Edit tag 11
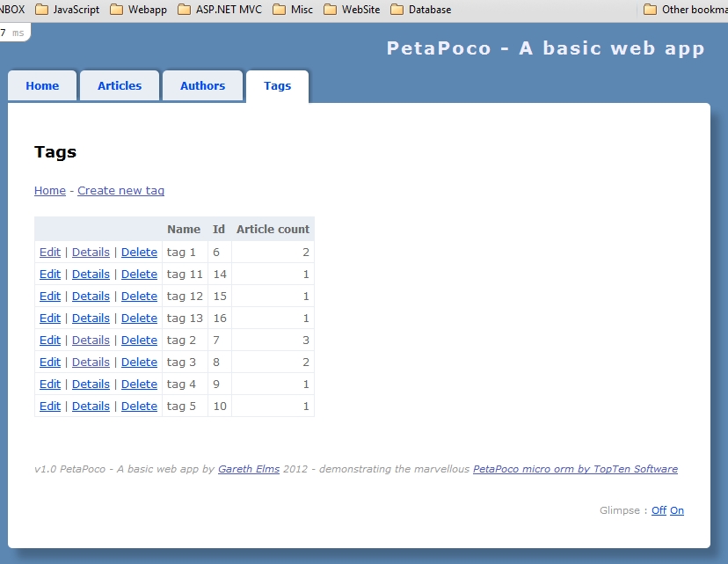The width and height of the screenshot is (728, 564). [50, 275]
